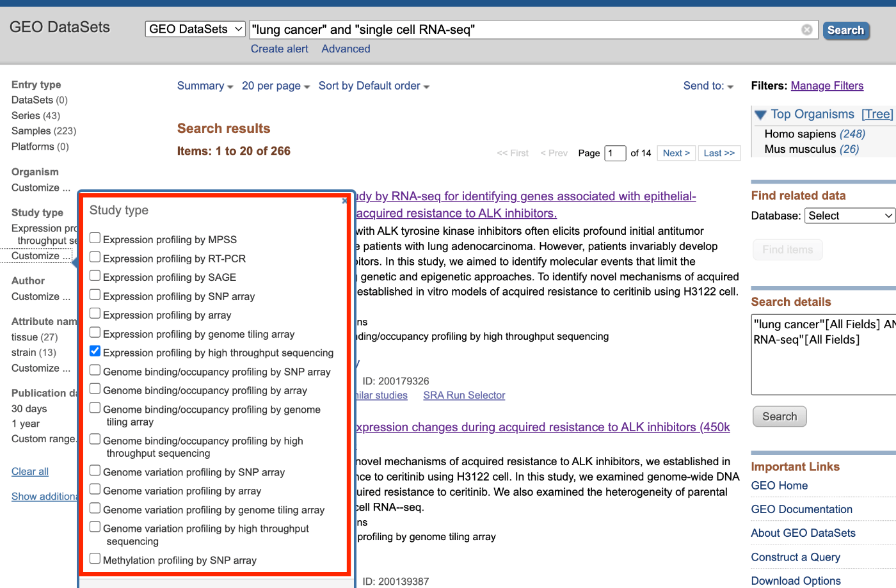
Task: Filter entry type to Samples (223)
Action: click(x=44, y=131)
